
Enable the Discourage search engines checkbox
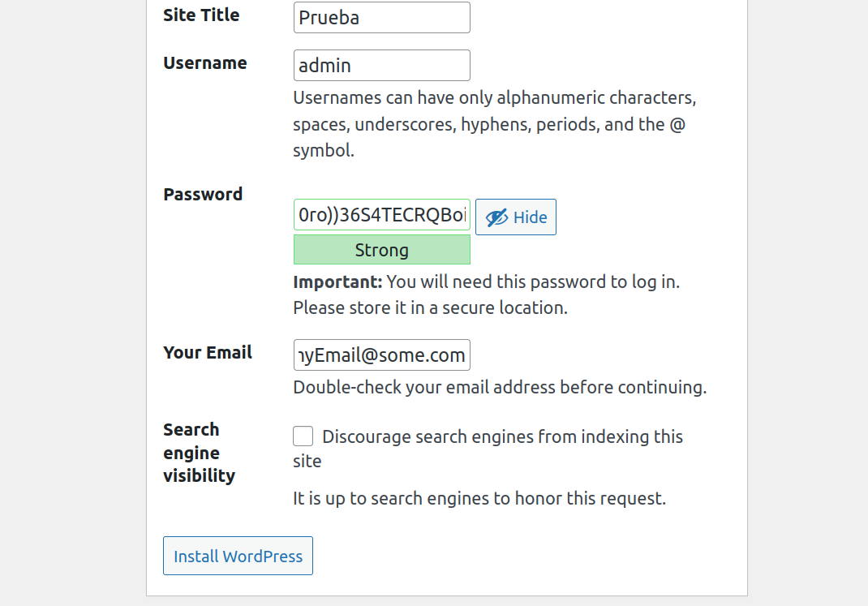(x=303, y=436)
